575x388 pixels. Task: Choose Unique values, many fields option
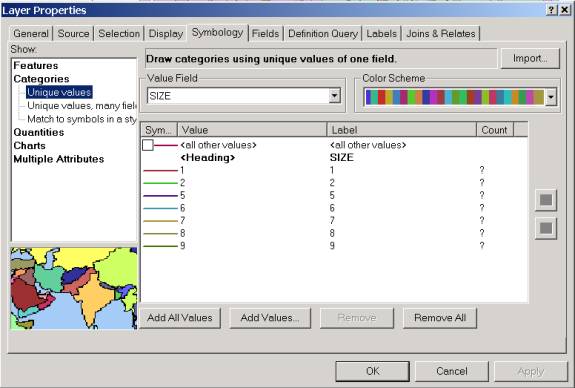[x=81, y=106]
